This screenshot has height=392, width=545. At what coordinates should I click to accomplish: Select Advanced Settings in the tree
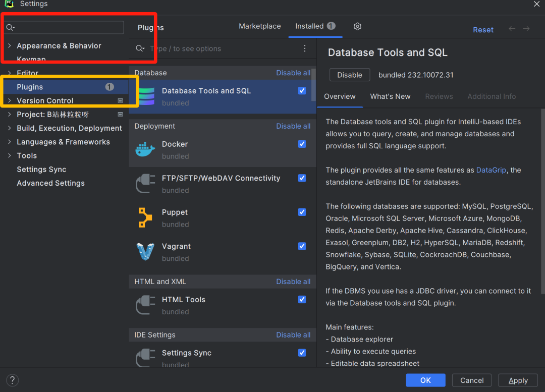(51, 183)
